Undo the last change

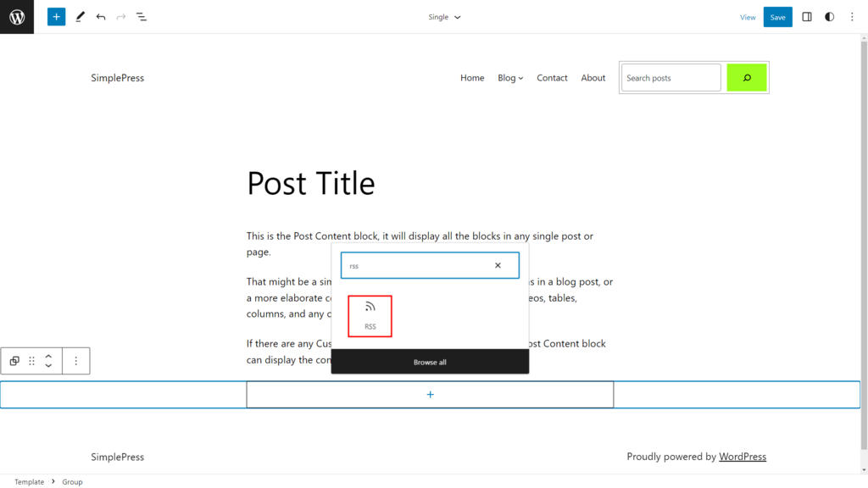coord(101,16)
